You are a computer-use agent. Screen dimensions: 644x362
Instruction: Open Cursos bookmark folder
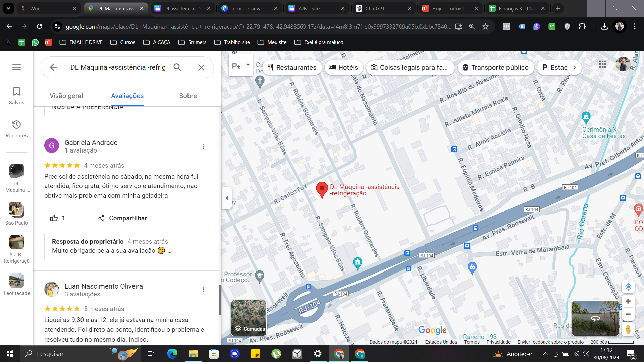(123, 42)
